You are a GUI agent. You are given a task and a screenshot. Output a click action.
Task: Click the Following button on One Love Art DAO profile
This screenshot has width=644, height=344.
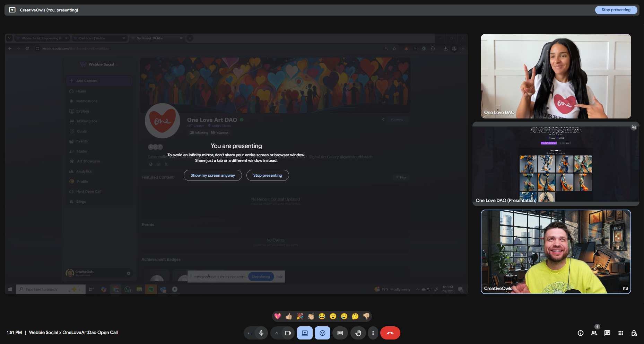[397, 120]
